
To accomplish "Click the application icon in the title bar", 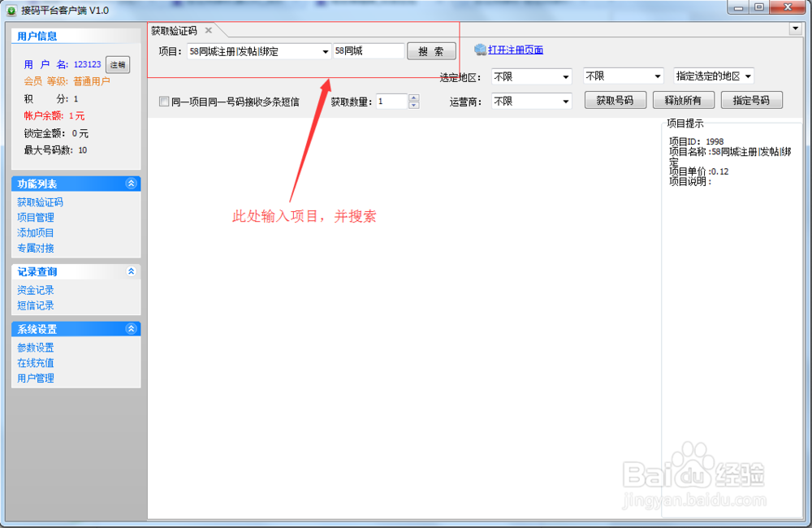I will [10, 7].
